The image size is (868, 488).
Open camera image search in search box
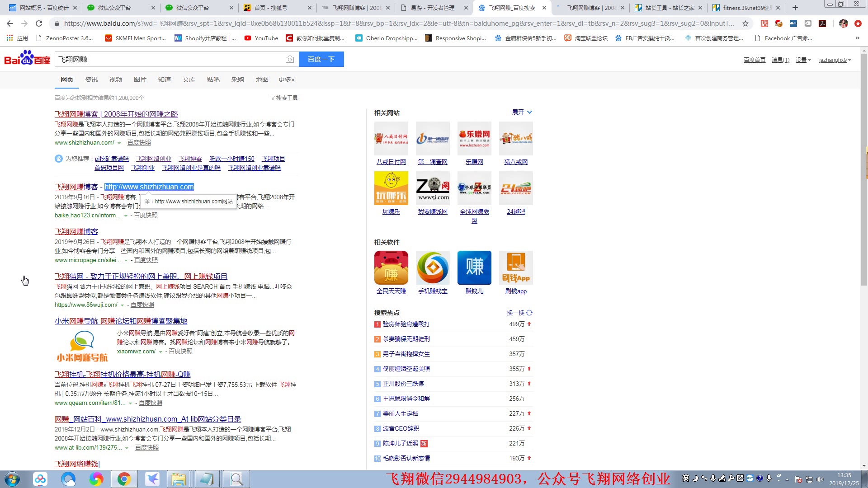click(290, 59)
